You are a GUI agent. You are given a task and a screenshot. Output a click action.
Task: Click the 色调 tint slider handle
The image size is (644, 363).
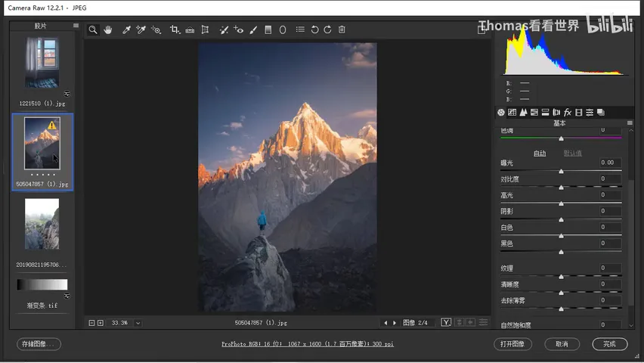click(x=561, y=138)
